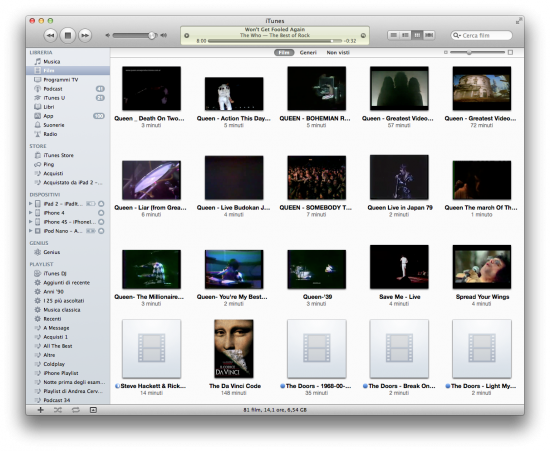The width and height of the screenshot is (550, 451).
Task: Select The Doors - Break On... video
Action: tap(399, 349)
